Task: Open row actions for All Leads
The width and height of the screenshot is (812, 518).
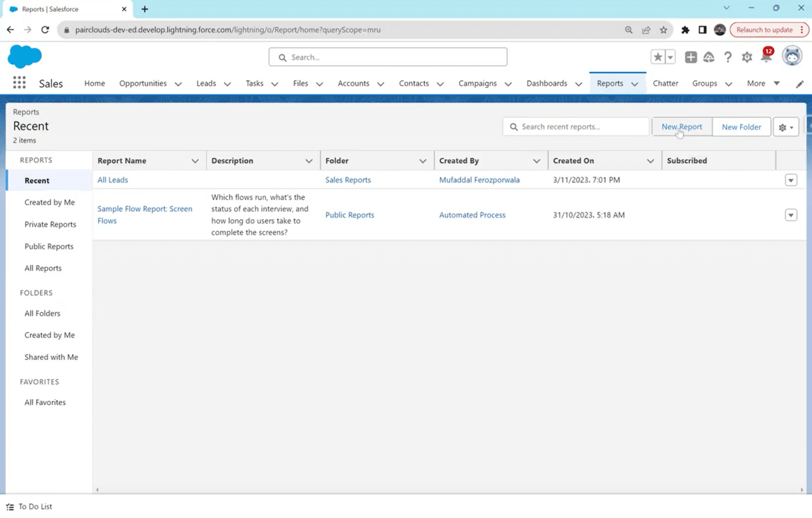Action: 791,180
